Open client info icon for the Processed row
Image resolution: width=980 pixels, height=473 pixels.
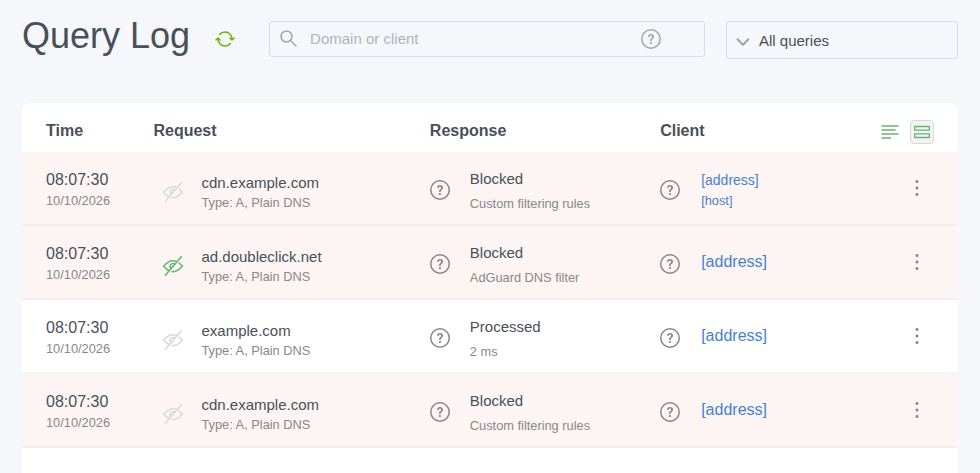[670, 338]
